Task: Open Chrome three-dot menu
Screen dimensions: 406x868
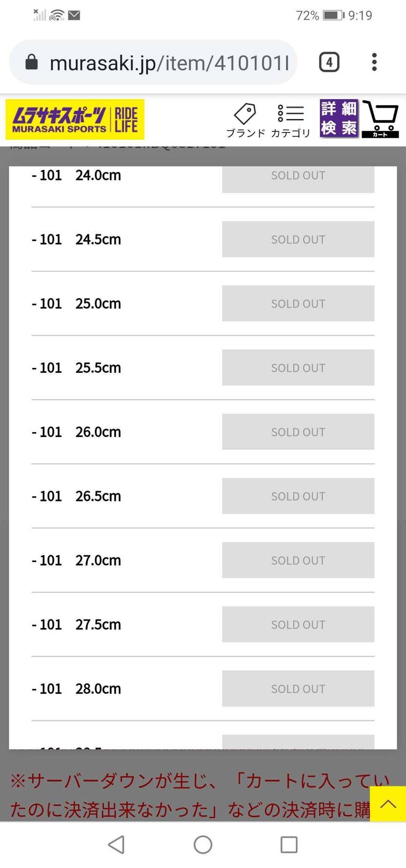Action: coord(374,63)
